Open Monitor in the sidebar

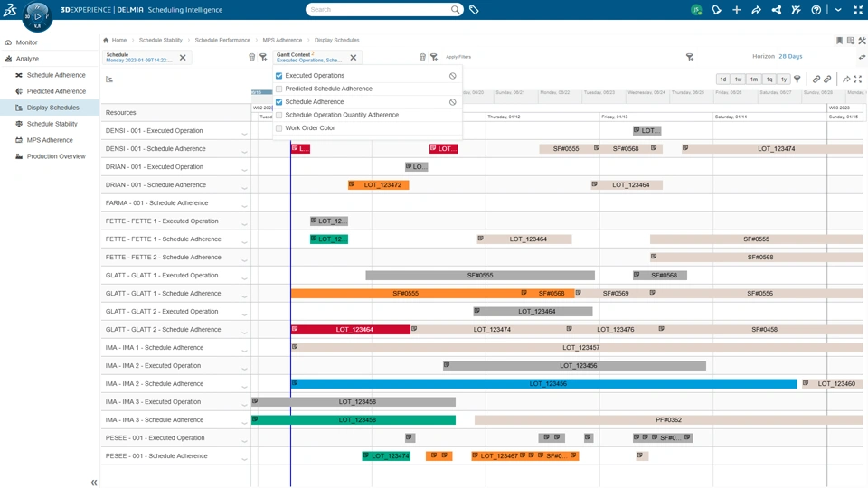26,42
